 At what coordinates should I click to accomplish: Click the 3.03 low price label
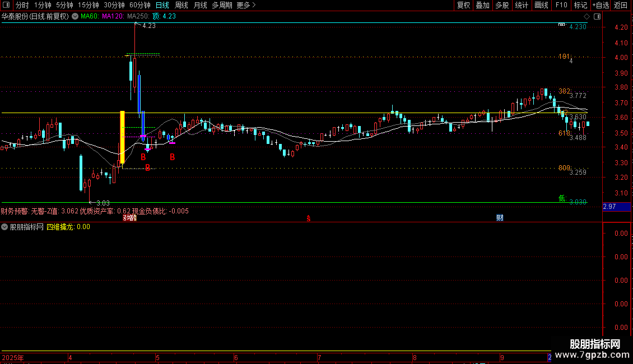click(x=103, y=203)
